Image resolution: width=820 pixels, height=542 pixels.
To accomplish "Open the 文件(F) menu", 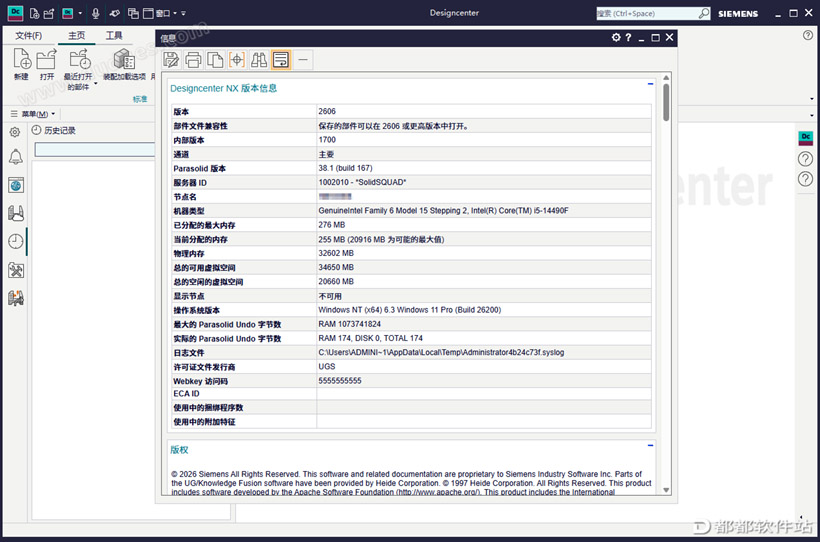I will tap(29, 36).
